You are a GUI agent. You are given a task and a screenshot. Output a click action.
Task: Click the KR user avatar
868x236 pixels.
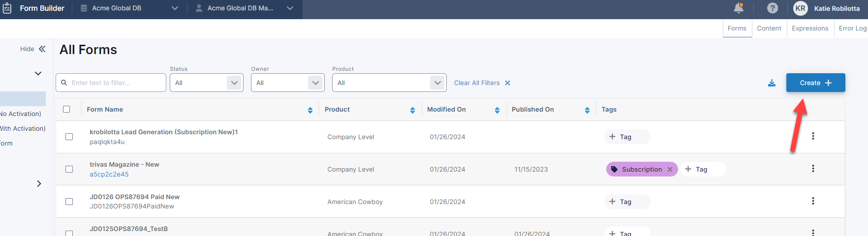(800, 8)
